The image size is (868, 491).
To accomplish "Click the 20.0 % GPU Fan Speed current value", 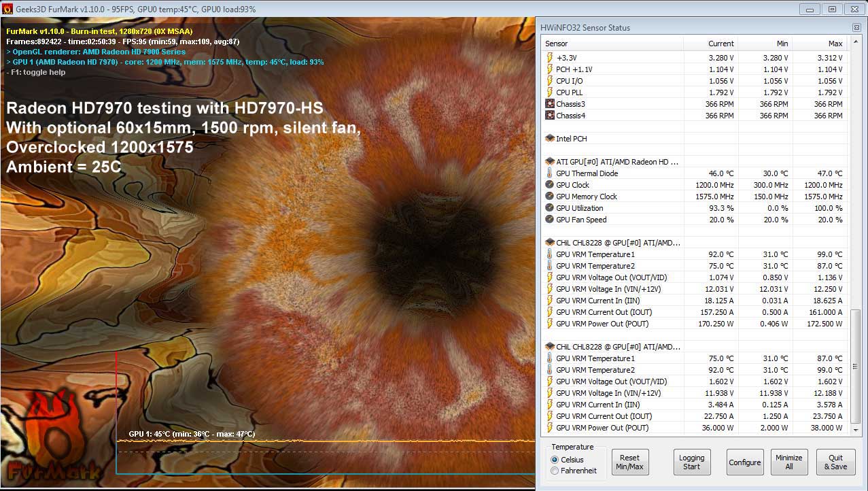I will point(721,220).
